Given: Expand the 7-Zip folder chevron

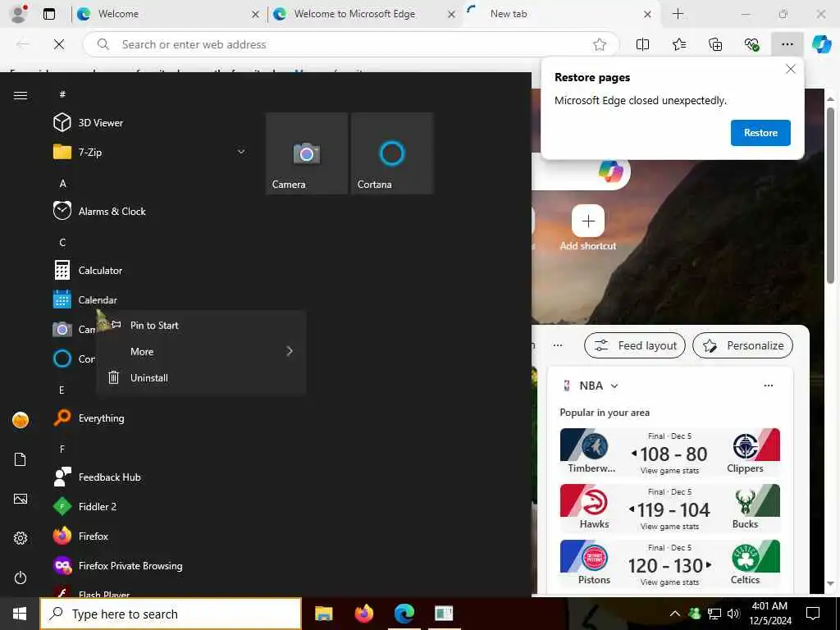Looking at the screenshot, I should (x=241, y=152).
